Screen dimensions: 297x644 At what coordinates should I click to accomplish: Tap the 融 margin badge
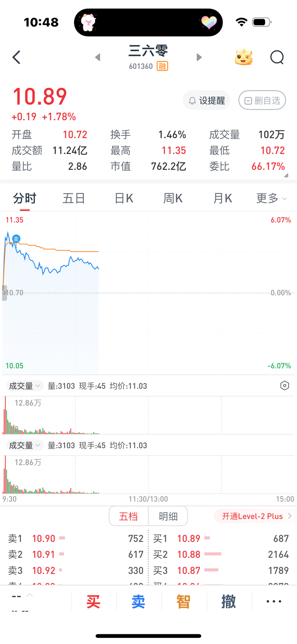click(x=162, y=66)
